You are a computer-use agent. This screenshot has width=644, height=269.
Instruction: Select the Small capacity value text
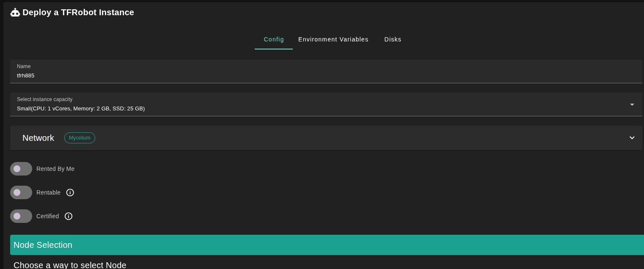coord(81,109)
